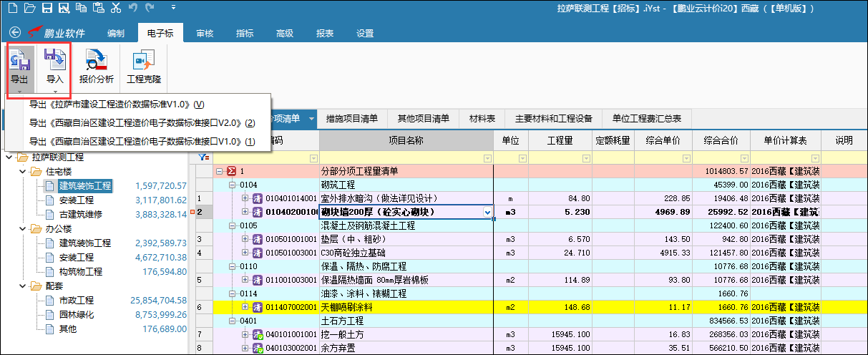Switch to the 审核 ribbon tab

205,33
